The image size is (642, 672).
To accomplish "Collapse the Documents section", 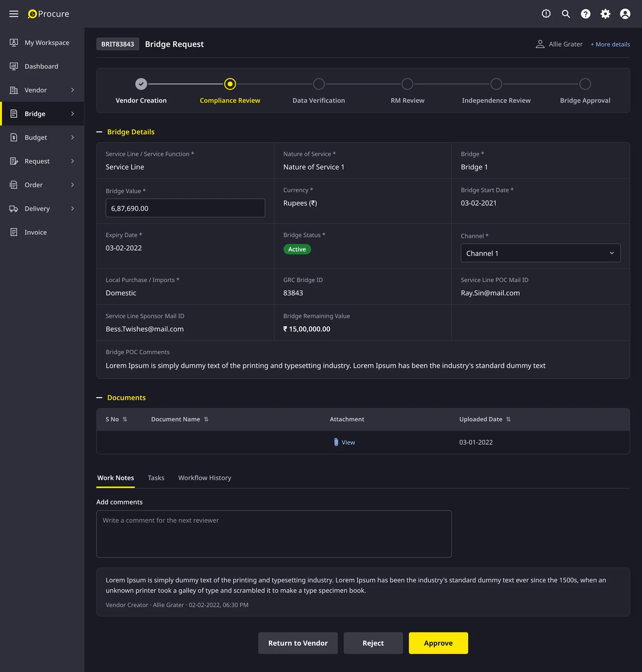I will [x=99, y=398].
